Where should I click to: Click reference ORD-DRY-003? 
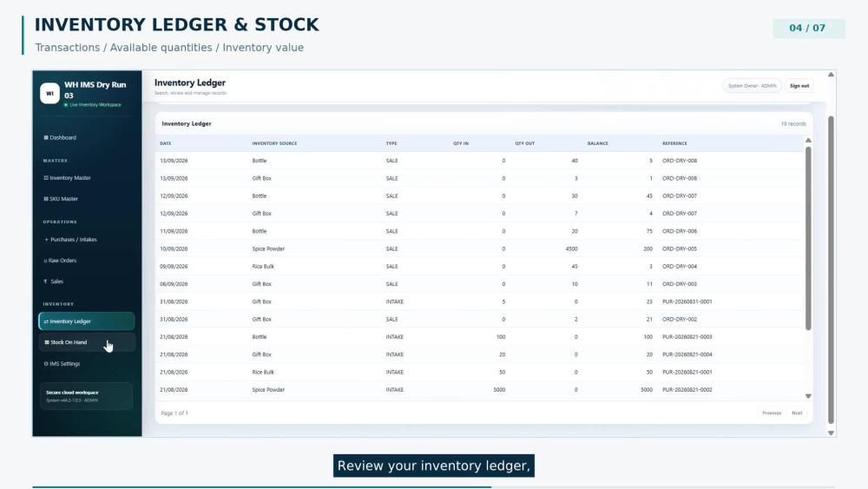[680, 284]
